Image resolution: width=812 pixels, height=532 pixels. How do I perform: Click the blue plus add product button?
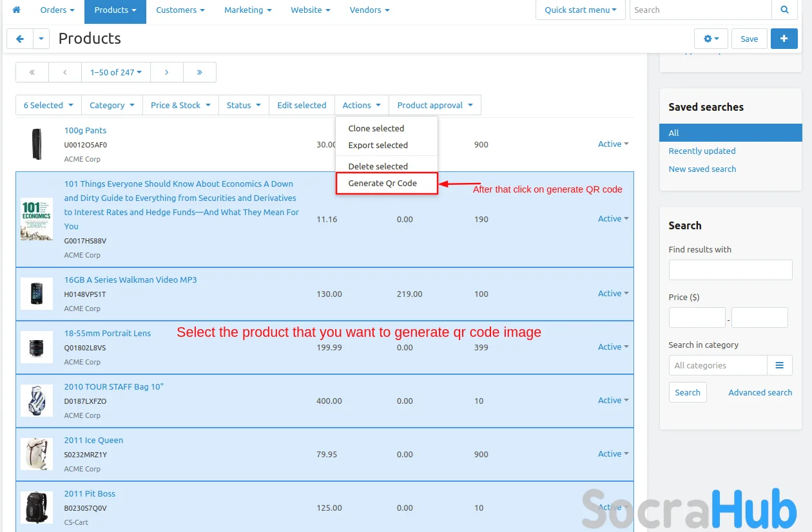[x=784, y=39]
